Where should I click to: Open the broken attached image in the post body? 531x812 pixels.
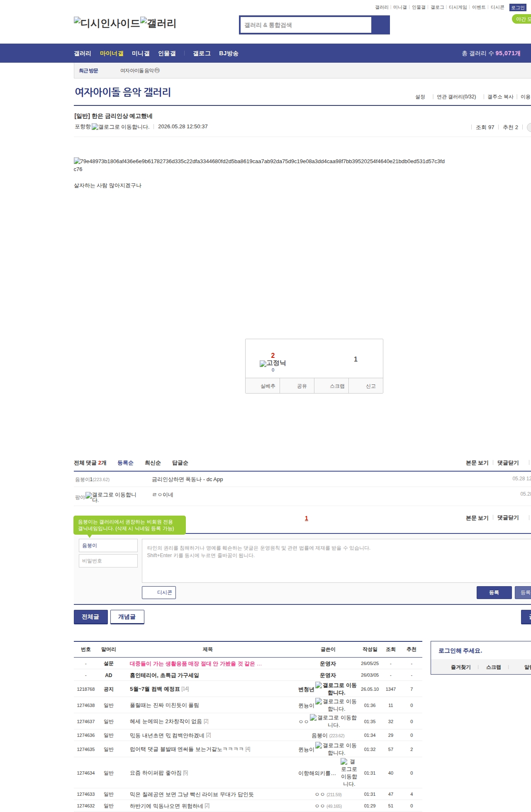tap(259, 165)
